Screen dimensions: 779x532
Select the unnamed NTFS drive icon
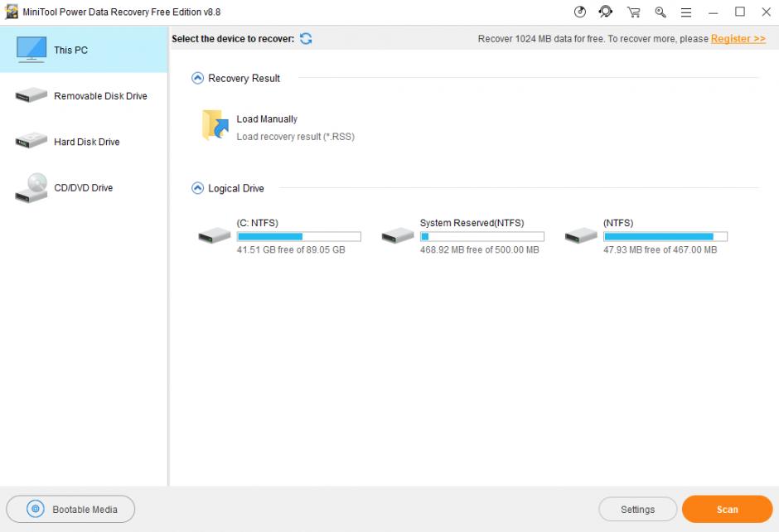tap(581, 235)
